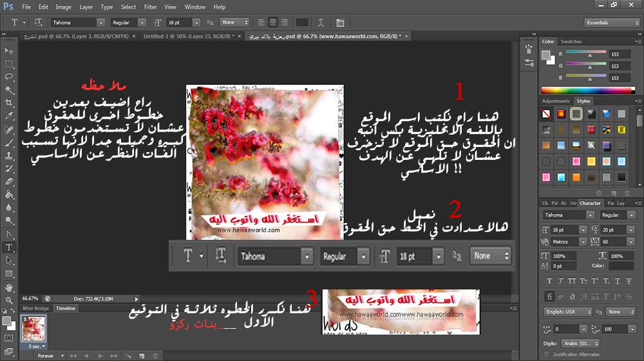Image resolution: width=644 pixels, height=361 pixels.
Task: Toggle text orientation in options bar
Action: point(39,23)
